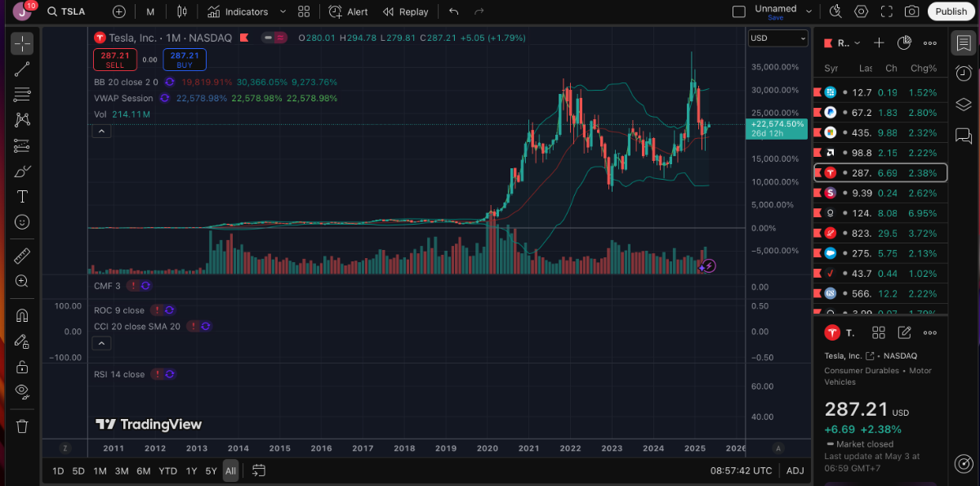Select the ruler measure tool
This screenshot has width=980, height=486.
[22, 256]
